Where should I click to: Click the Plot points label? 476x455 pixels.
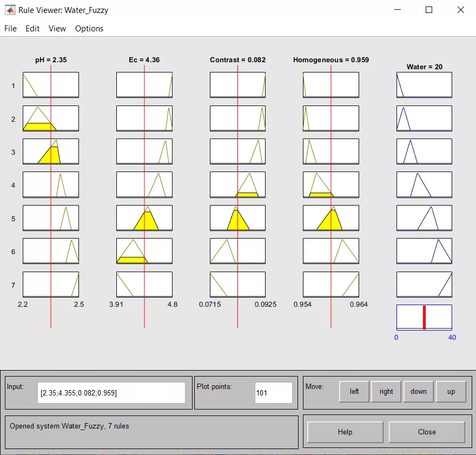pyautogui.click(x=214, y=387)
